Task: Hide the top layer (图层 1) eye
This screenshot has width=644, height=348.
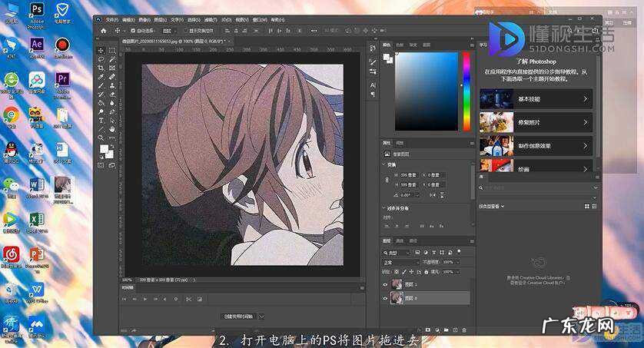Action: 385,284
